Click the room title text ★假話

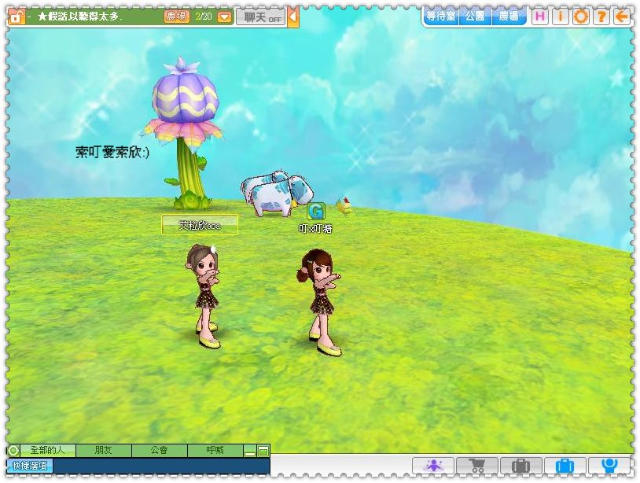tap(80, 17)
